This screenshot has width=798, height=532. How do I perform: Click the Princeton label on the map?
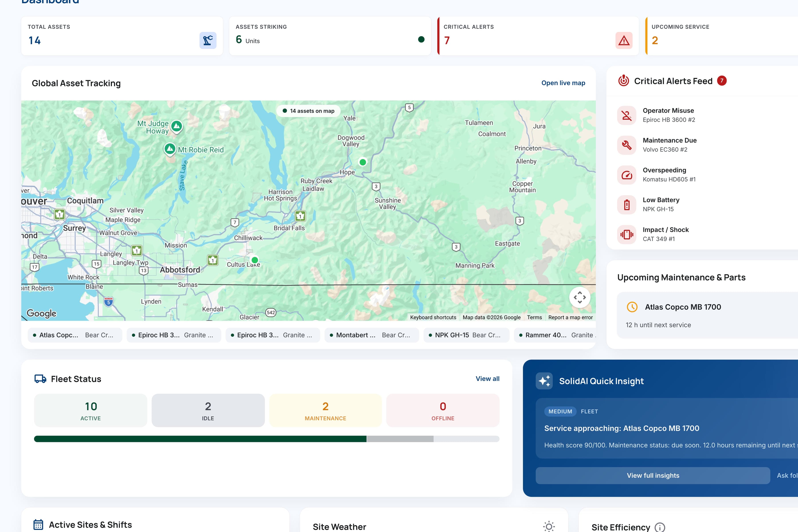click(x=528, y=148)
